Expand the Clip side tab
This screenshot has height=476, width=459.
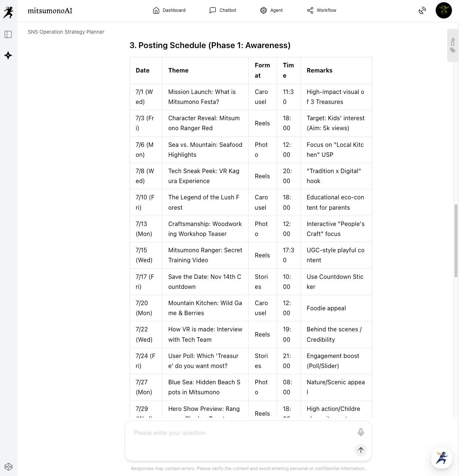pos(453,45)
